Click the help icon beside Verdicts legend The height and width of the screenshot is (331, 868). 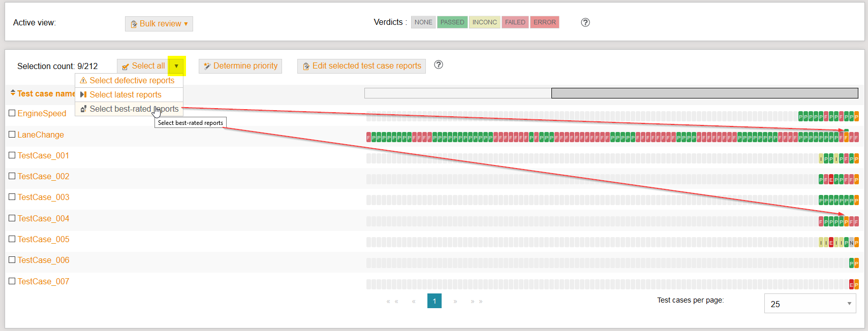point(585,22)
